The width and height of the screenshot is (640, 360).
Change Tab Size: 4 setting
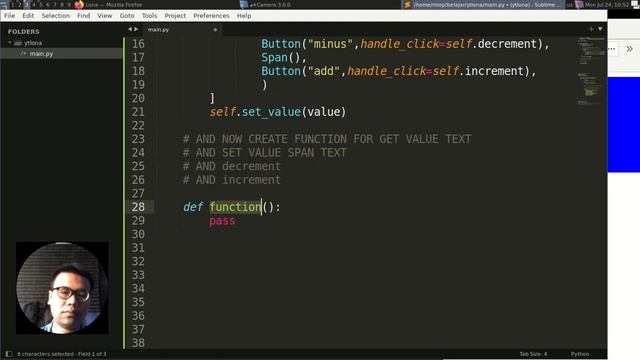click(533, 354)
